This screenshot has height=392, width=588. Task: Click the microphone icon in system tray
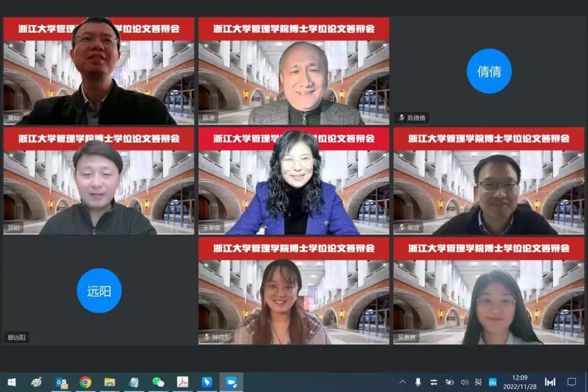[418, 382]
